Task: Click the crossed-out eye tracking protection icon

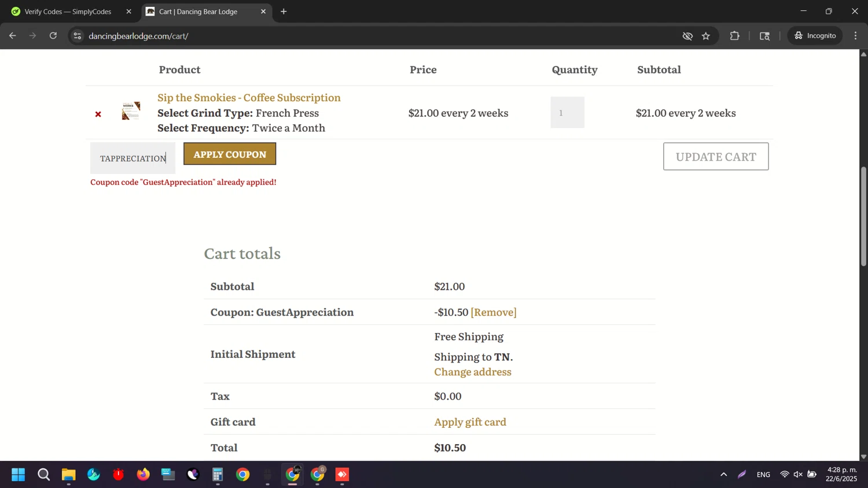Action: (x=687, y=36)
